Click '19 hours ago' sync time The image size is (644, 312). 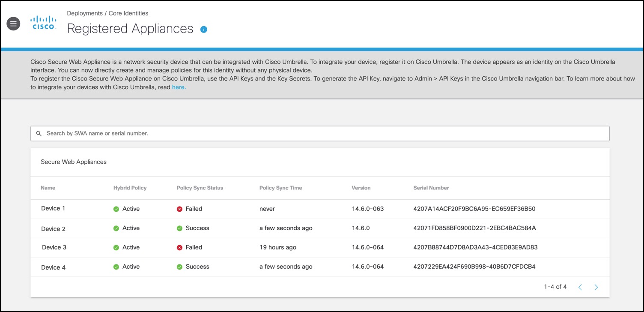point(278,247)
